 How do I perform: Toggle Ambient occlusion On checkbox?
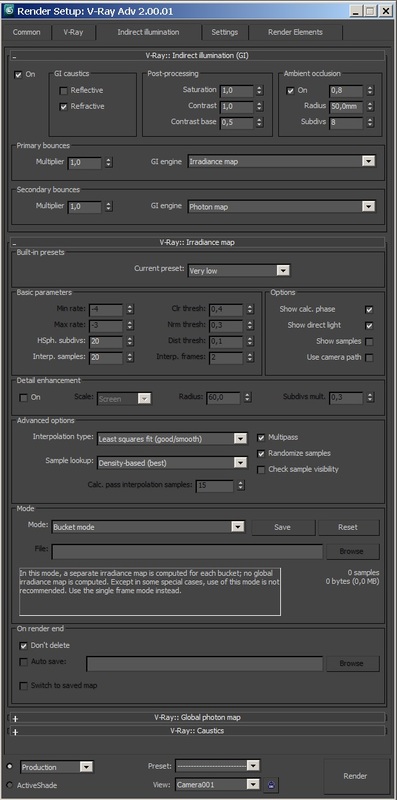tap(290, 91)
